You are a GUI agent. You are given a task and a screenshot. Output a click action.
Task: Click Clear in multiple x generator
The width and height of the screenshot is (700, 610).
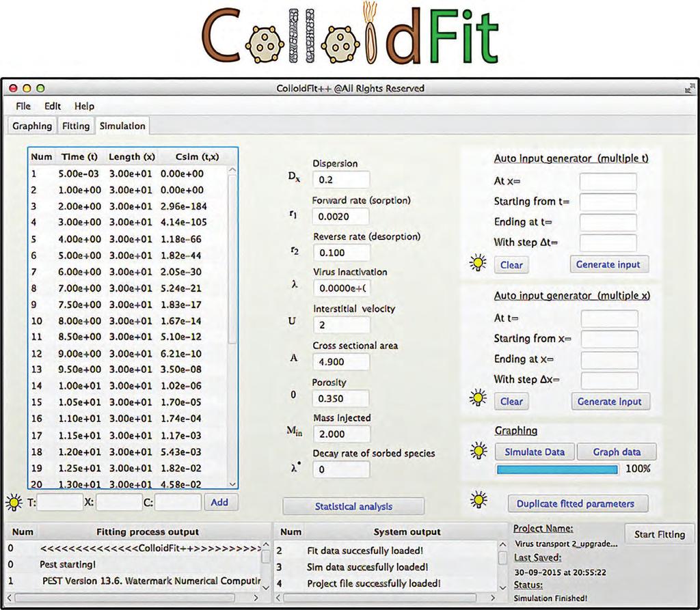[x=511, y=402]
